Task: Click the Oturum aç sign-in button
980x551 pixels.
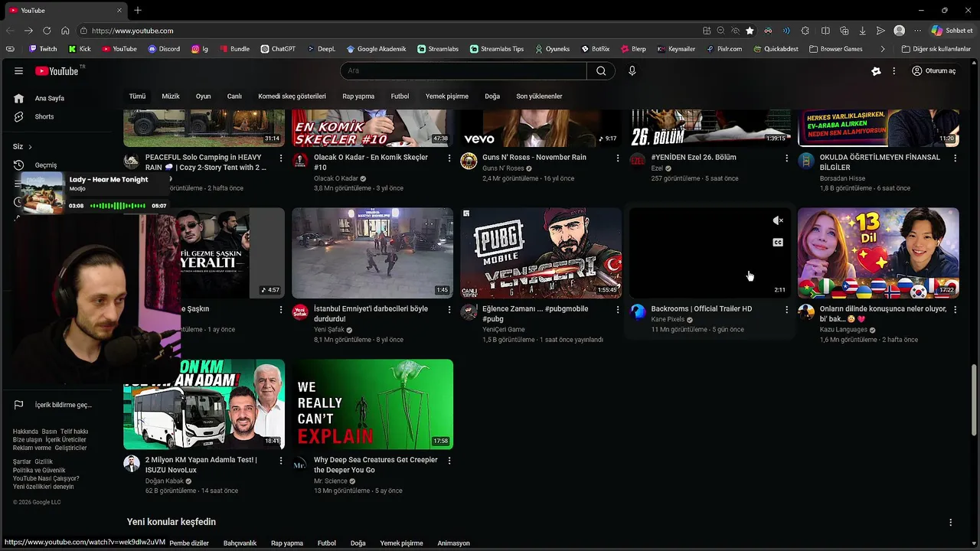Action: pyautogui.click(x=934, y=70)
